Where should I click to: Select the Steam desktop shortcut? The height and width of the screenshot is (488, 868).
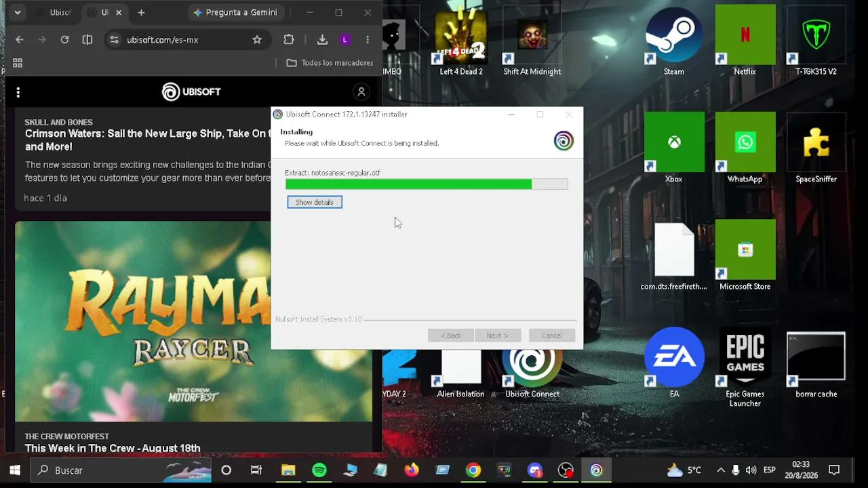(x=674, y=41)
